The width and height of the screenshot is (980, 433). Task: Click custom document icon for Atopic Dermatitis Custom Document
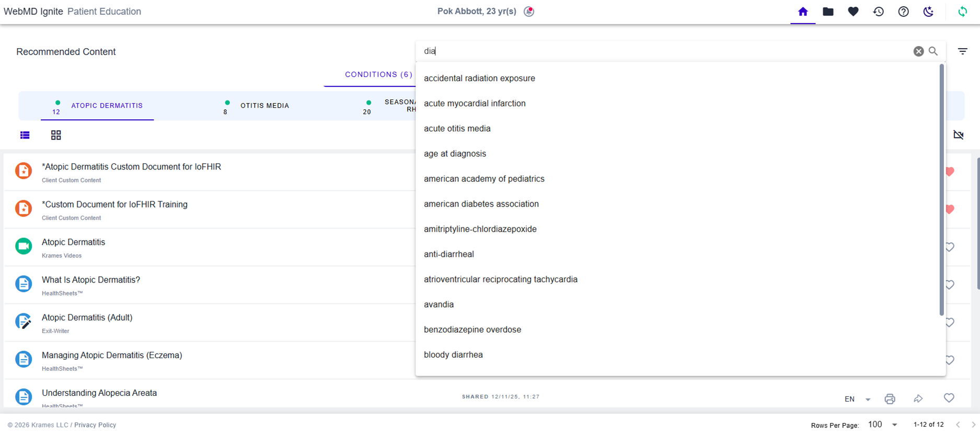point(24,171)
